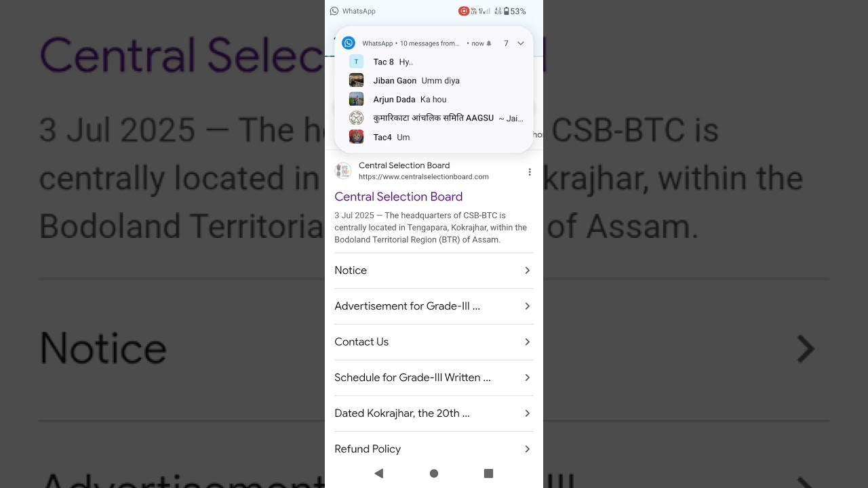Tap chevron next to Refund Policy
Image resolution: width=868 pixels, height=488 pixels.
tap(527, 449)
